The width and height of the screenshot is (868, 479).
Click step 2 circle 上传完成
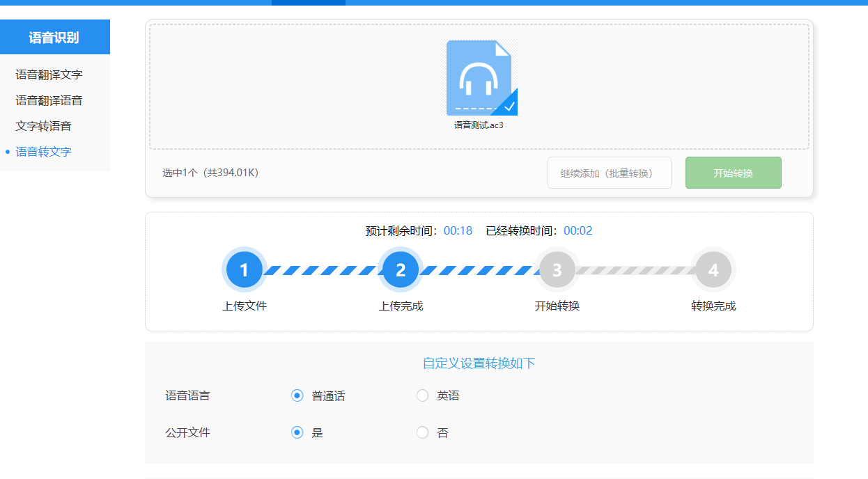(x=401, y=270)
